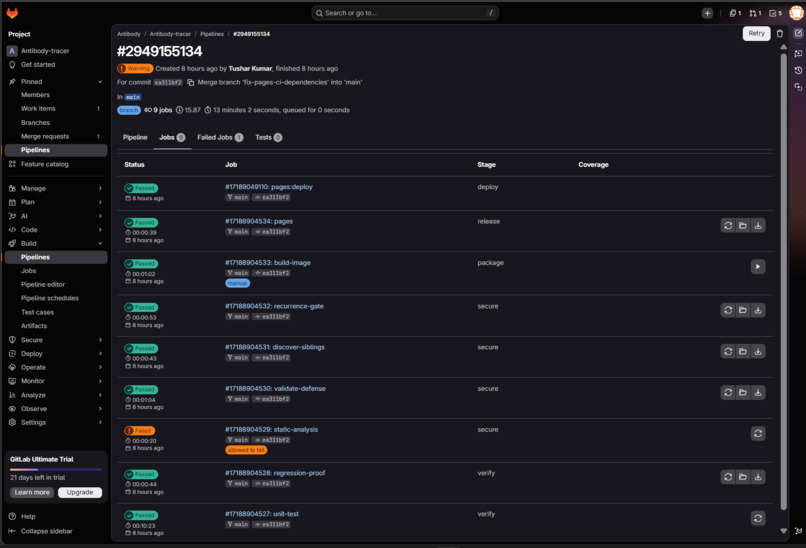Collapse the Pinned section
Image resolution: width=806 pixels, height=548 pixels.
56,81
